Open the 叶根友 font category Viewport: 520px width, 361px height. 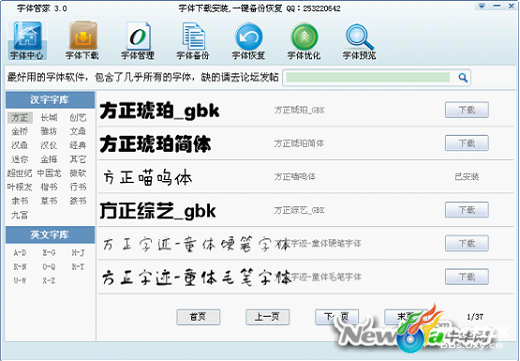tap(20, 187)
